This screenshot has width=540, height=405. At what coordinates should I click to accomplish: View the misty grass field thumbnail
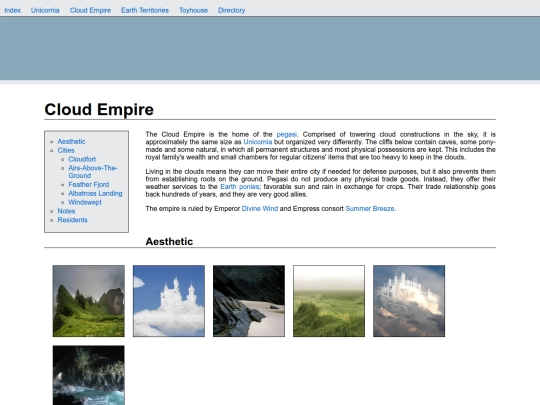(x=329, y=301)
